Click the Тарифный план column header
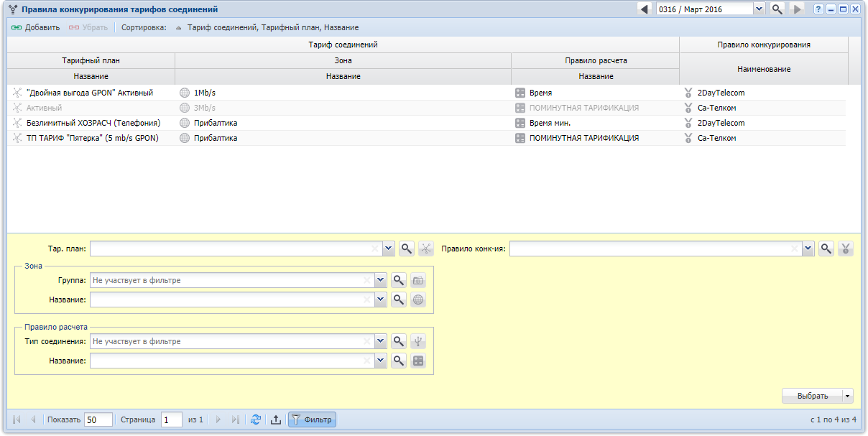 coord(91,60)
